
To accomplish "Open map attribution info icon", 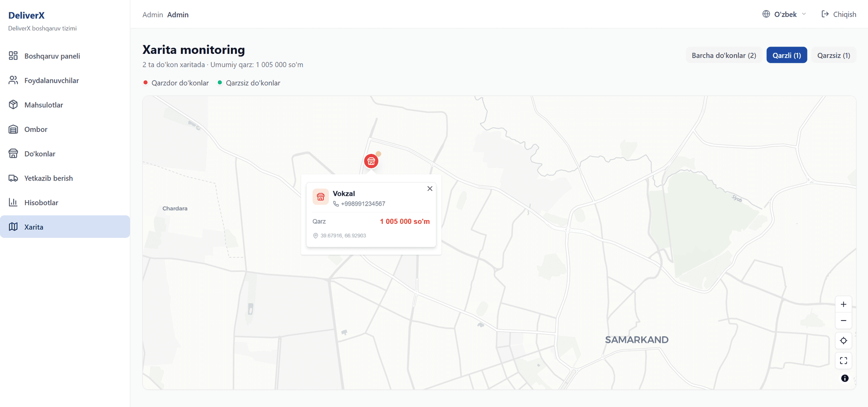I will coord(845,379).
